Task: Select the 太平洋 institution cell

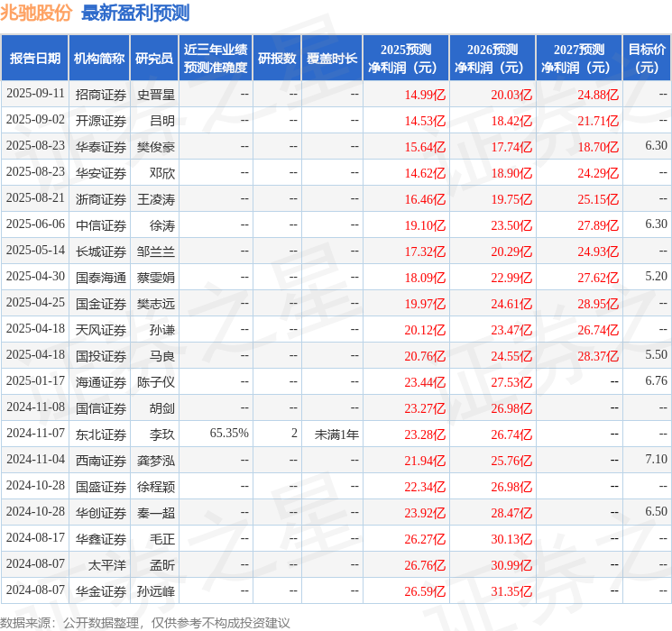Action: 107,565
